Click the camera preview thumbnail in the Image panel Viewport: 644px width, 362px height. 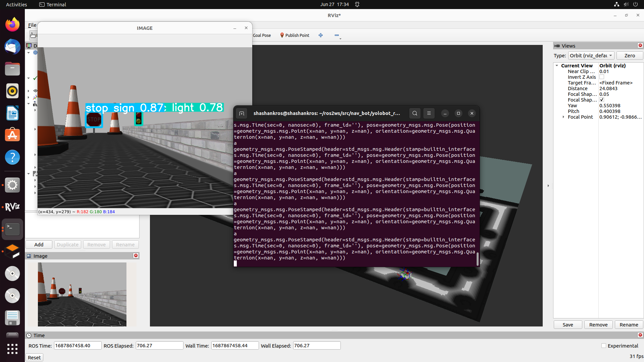[82, 294]
